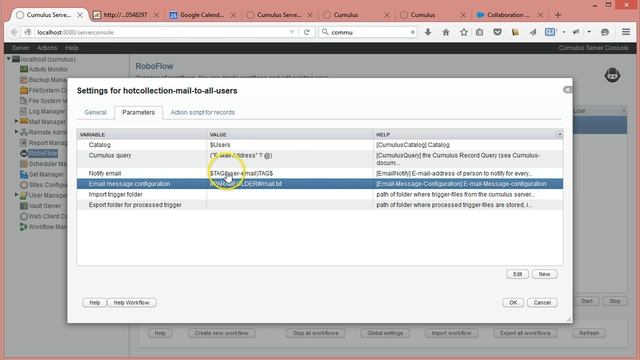Open a new browser tab
Image resolution: width=640 pixels, height=360 pixels.
pyautogui.click(x=558, y=15)
